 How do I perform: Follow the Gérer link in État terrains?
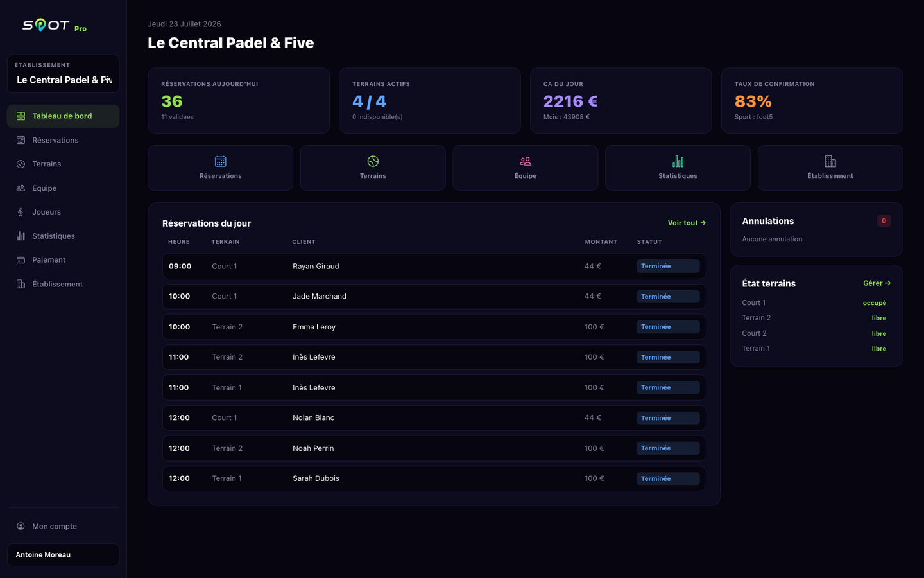877,283
